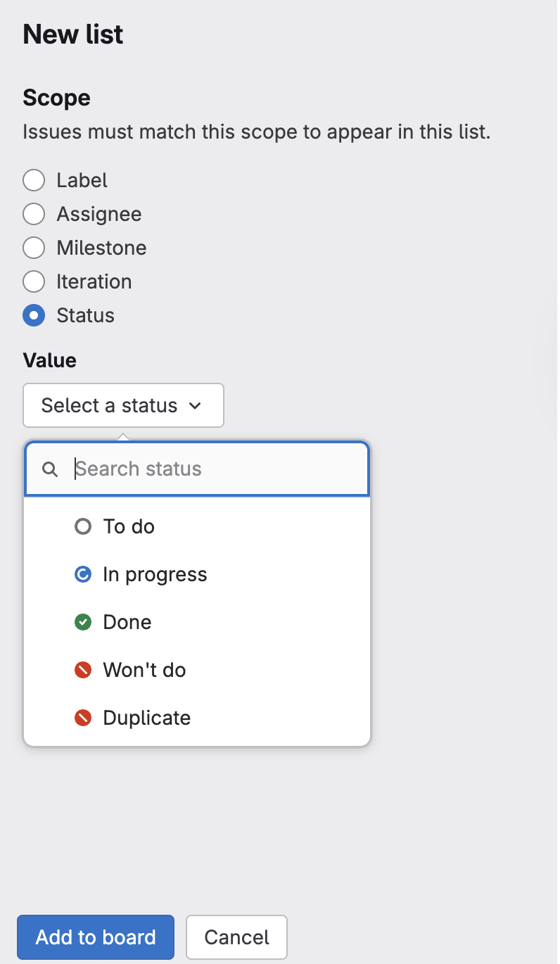Viewport: 560px width, 964px height.
Task: Select In progress from the status list
Action: point(155,573)
